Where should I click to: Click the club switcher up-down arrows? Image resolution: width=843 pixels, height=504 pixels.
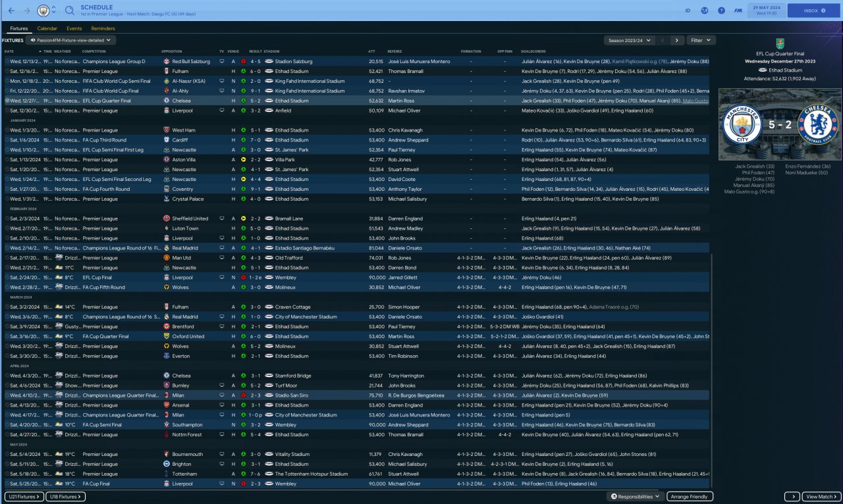click(53, 11)
